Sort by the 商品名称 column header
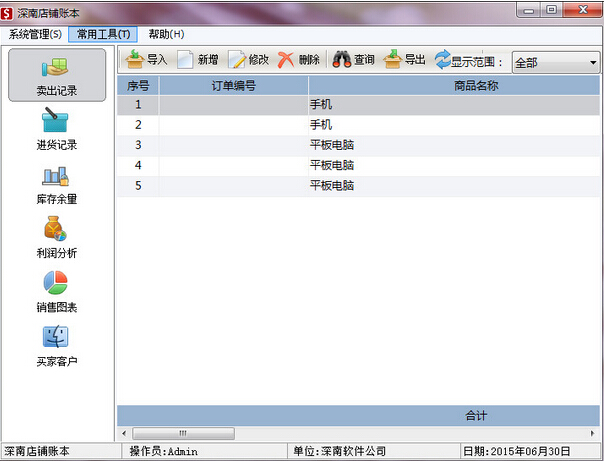 tap(455, 85)
